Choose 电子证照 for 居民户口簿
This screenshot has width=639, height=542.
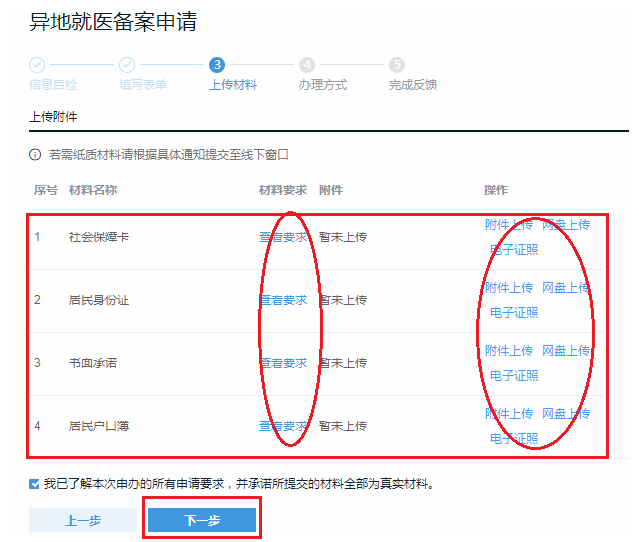(514, 439)
